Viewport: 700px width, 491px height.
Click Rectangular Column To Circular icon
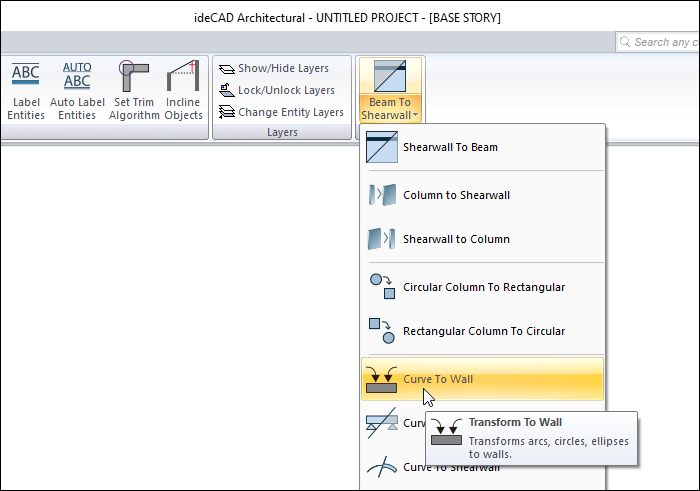[382, 331]
